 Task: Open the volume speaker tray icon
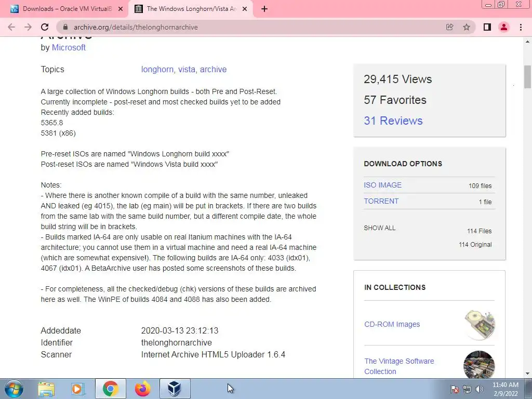479,389
